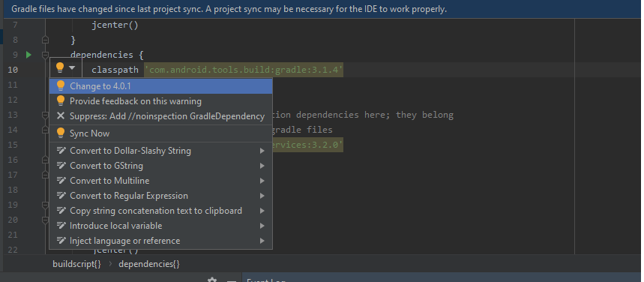Screen dimensions: 644x282
Task: Click the dependencies{} breadcrumb
Action: [149, 264]
